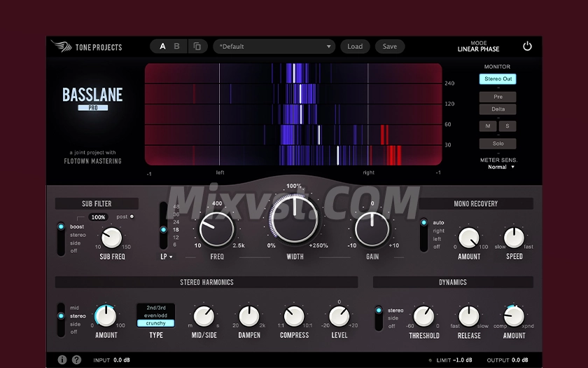Open the help question mark icon

tap(76, 360)
